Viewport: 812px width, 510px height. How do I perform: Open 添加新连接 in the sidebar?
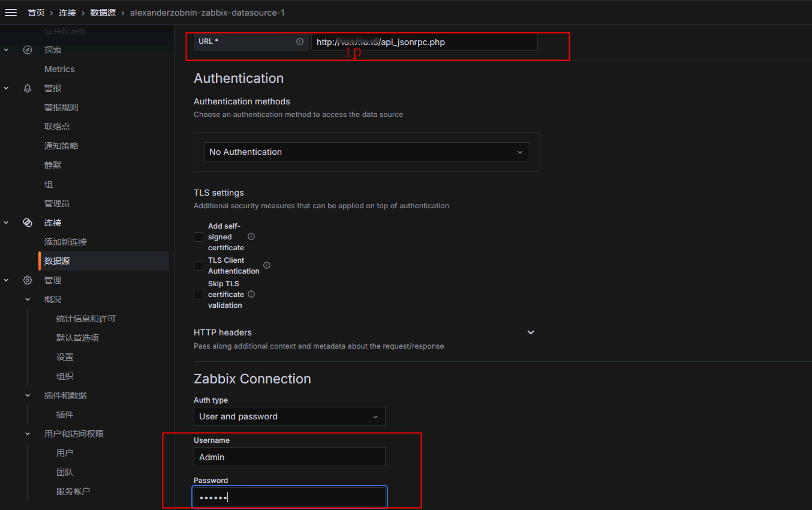click(65, 242)
